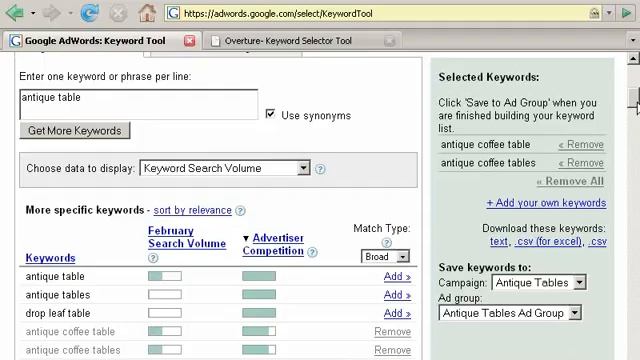Remove antique coffee tables from Selected Keywords
The width and height of the screenshot is (640, 360).
coord(581,163)
